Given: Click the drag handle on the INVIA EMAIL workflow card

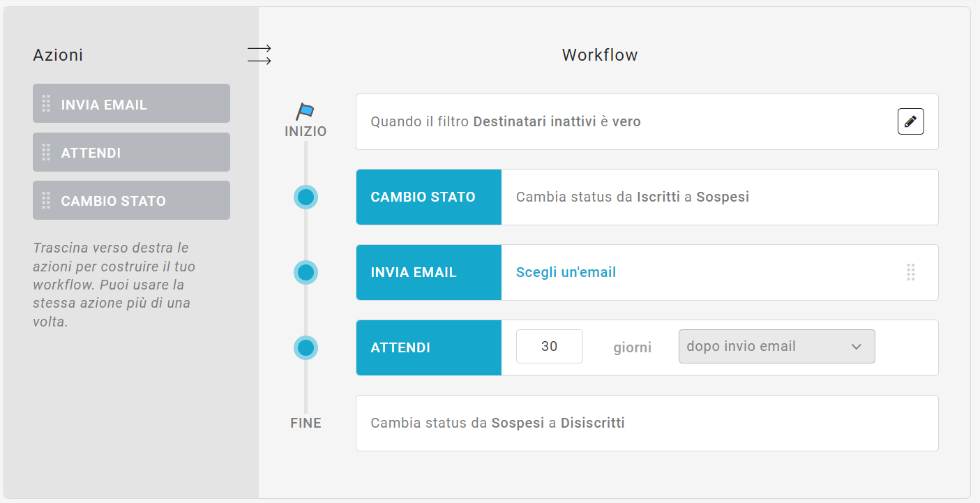Looking at the screenshot, I should pos(911,273).
